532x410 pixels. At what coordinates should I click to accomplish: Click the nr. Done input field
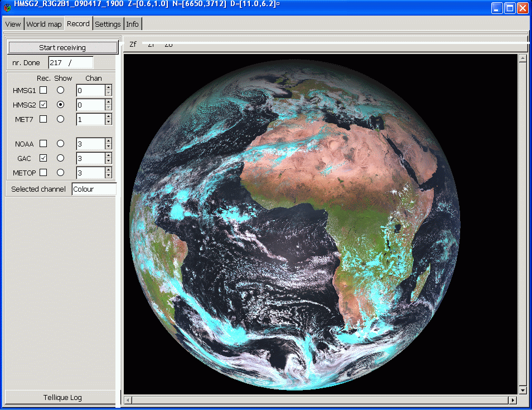[70, 63]
